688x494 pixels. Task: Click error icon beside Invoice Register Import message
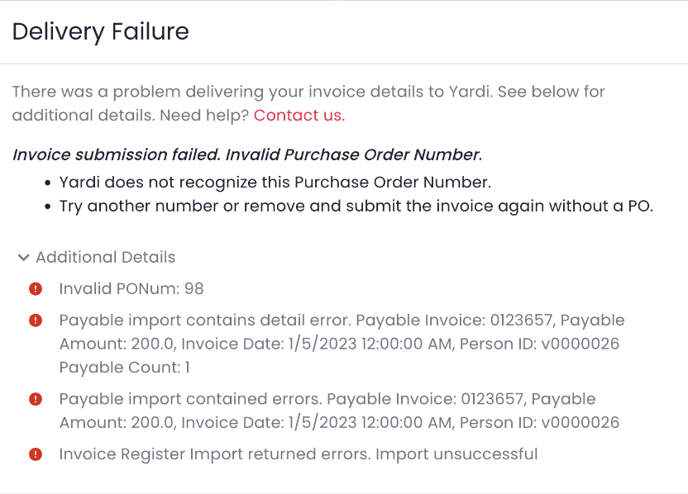click(36, 455)
